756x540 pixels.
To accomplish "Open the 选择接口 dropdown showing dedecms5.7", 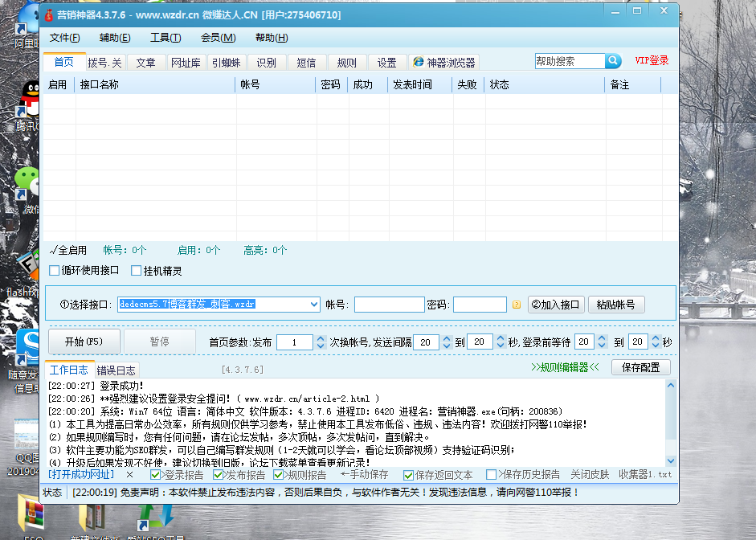I will click(x=315, y=304).
